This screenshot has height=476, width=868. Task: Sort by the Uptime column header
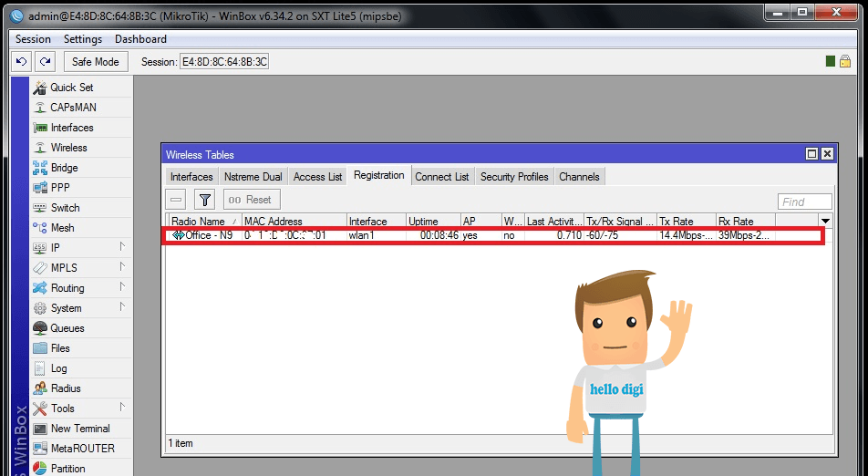[433, 221]
